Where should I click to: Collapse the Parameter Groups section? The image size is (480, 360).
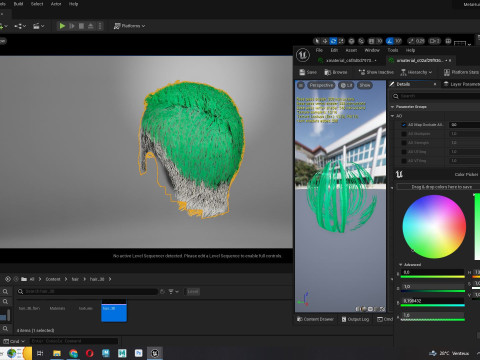pyautogui.click(x=392, y=107)
